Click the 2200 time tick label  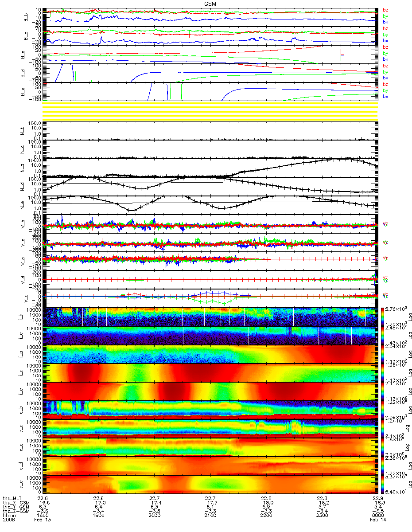point(266,516)
